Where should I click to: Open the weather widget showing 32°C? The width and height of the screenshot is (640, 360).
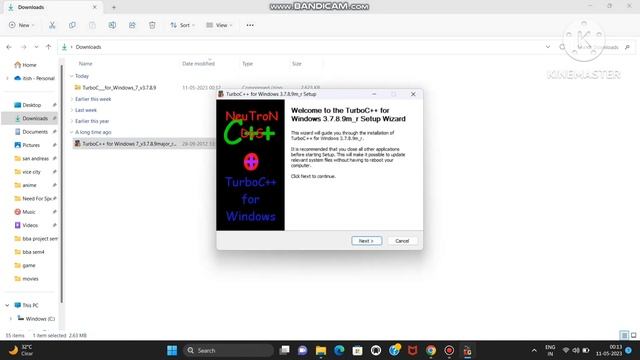21,350
